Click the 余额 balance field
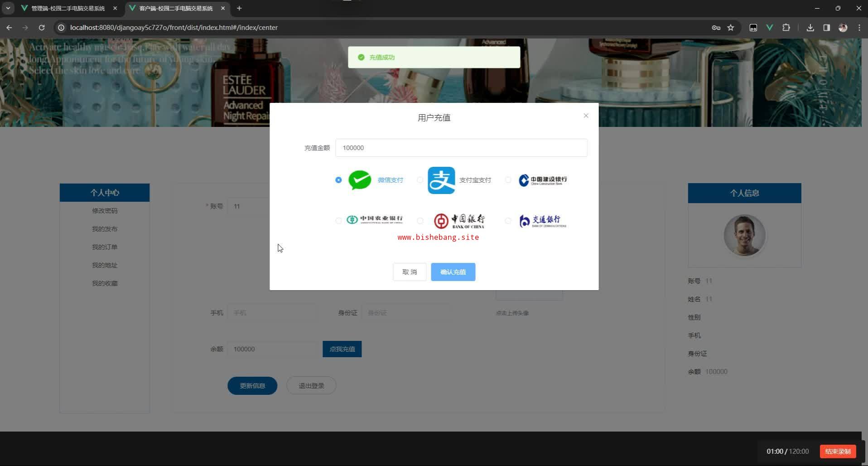The image size is (868, 466). click(x=274, y=349)
